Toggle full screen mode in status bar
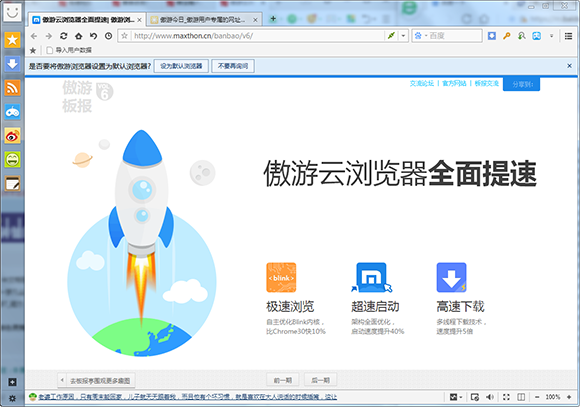Image resolution: width=580 pixels, height=407 pixels. click(506, 397)
